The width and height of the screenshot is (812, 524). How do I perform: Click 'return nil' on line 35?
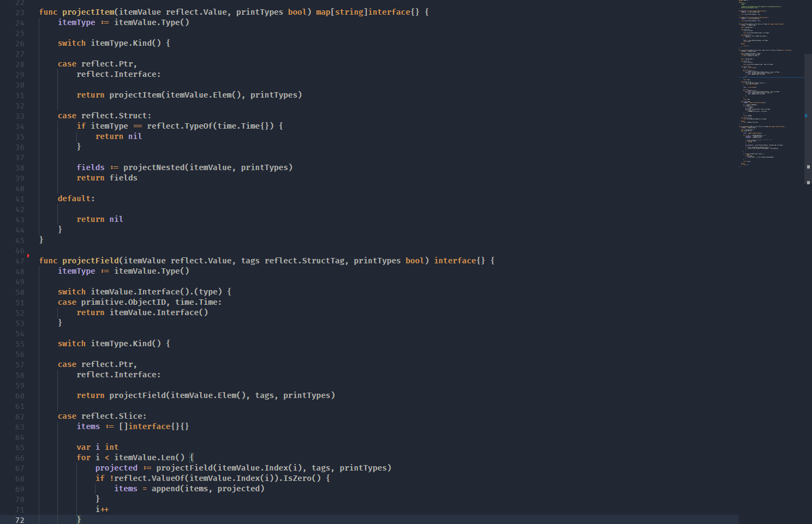(x=118, y=136)
